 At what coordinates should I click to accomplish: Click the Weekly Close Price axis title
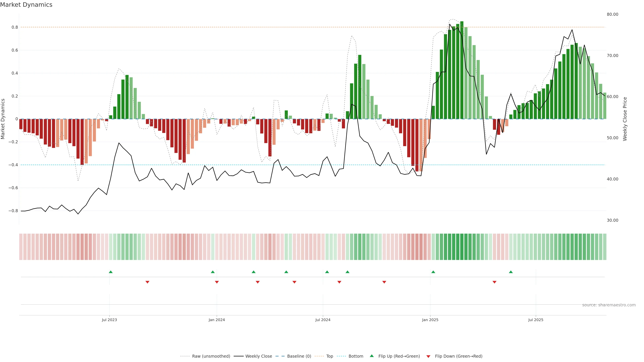[625, 119]
